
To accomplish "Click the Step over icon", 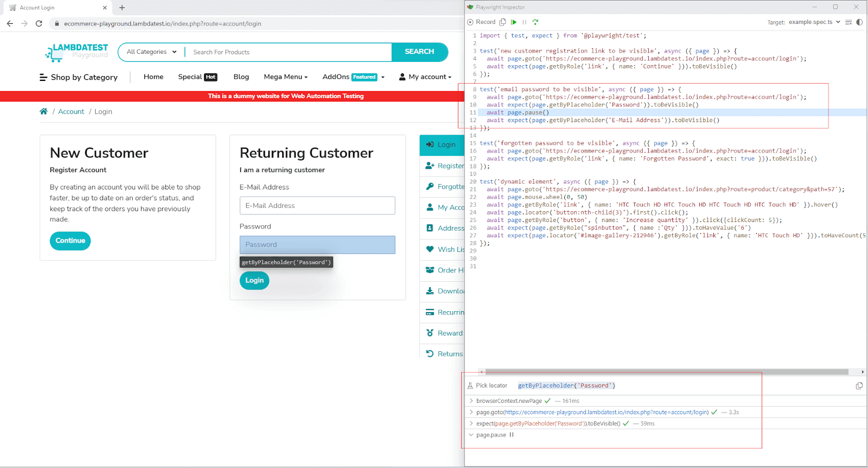I will [x=535, y=22].
